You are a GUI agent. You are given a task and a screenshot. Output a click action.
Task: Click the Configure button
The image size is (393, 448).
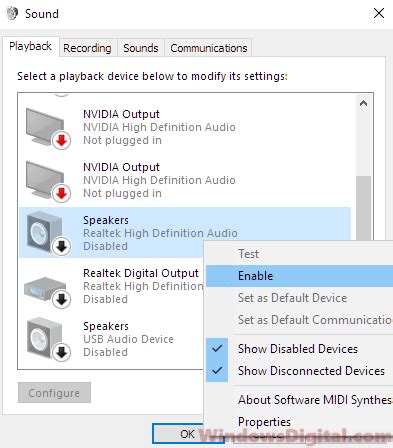coord(54,393)
